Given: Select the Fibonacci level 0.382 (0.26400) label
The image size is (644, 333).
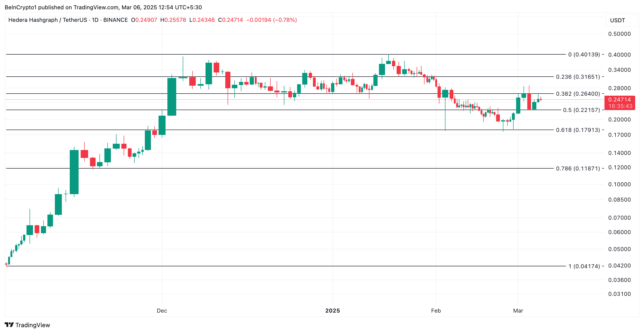Looking at the screenshot, I should pos(578,94).
